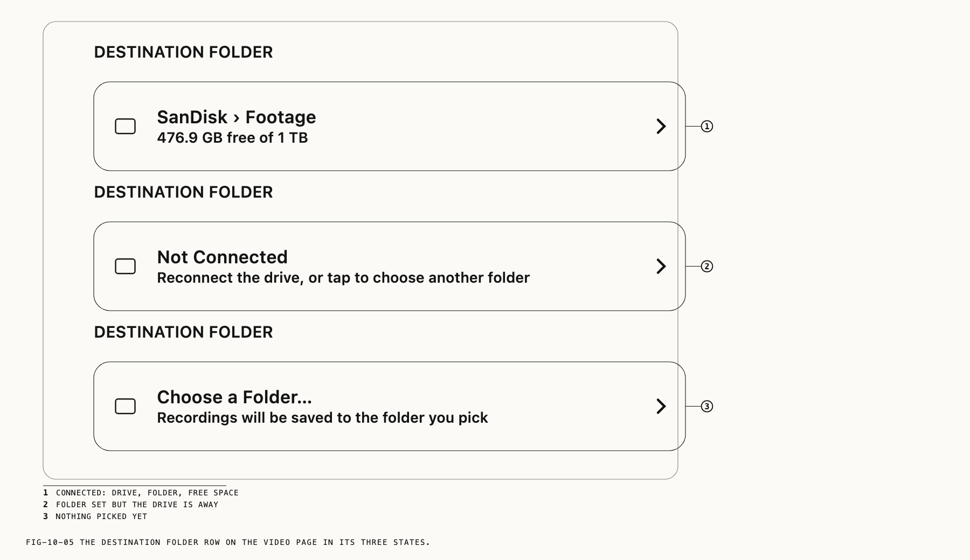Click the first DESTINATION FOLDER heading

[x=183, y=52]
